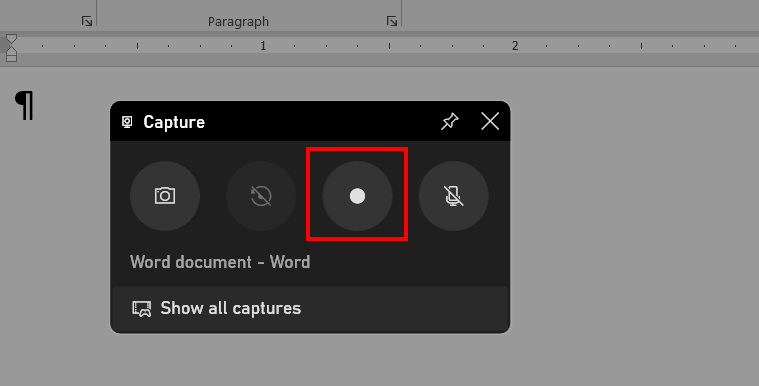The image size is (759, 386).
Task: Click the paragraph mark in the document
Action: pos(25,105)
